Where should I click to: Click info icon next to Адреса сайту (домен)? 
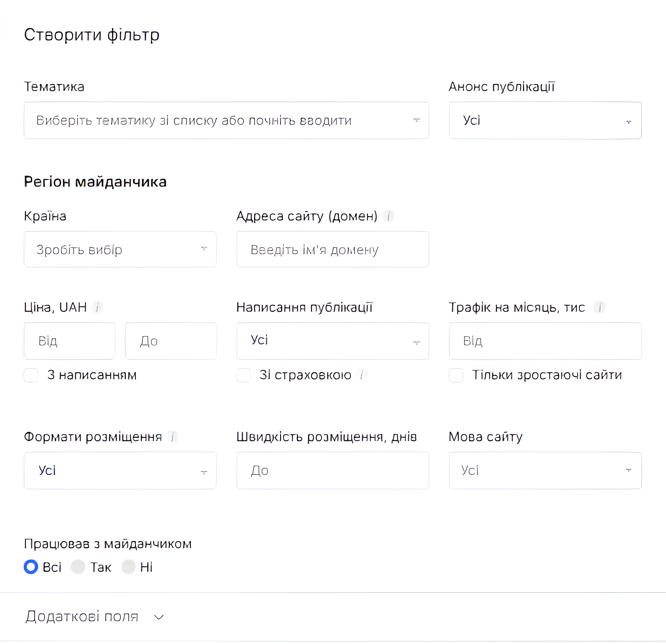tap(388, 216)
